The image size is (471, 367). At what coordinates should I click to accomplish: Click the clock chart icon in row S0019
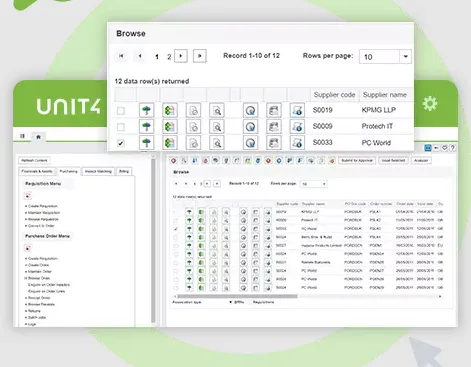[250, 110]
